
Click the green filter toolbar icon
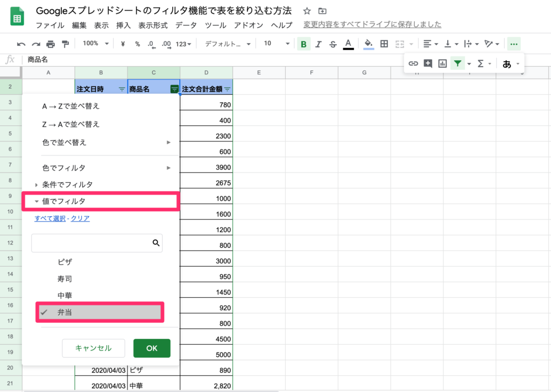coord(457,63)
